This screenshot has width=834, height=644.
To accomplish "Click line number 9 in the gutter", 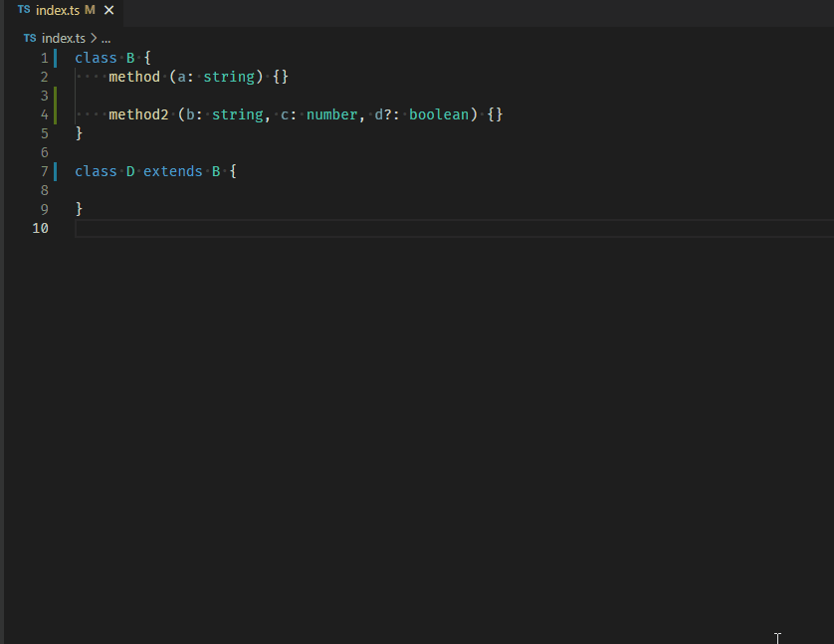I will (x=44, y=210).
